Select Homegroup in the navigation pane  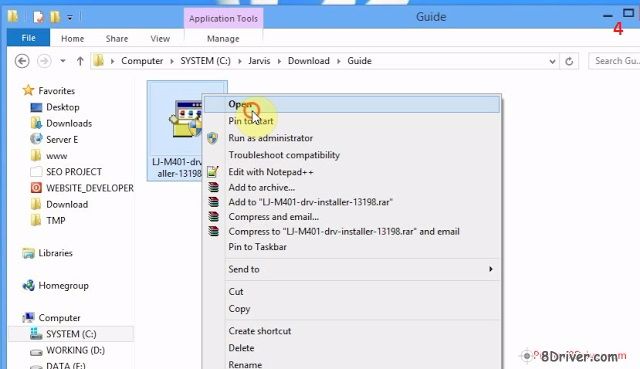click(63, 286)
